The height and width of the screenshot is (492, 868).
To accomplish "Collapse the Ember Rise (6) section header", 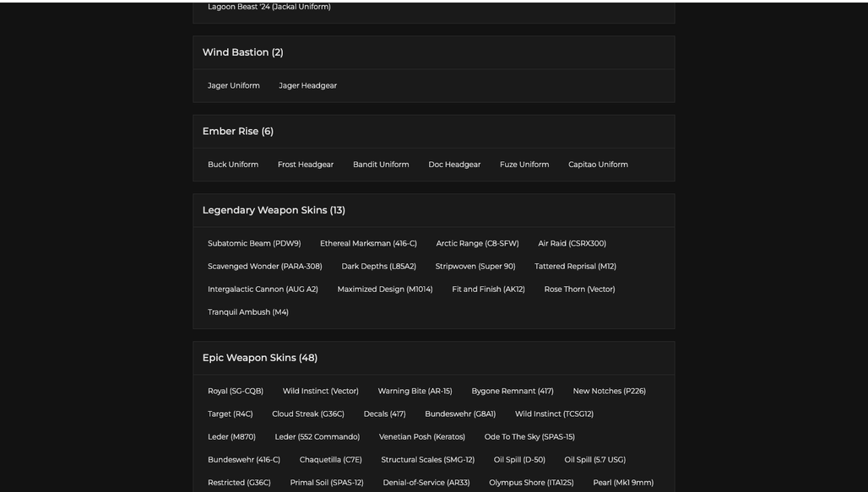I will click(x=433, y=132).
